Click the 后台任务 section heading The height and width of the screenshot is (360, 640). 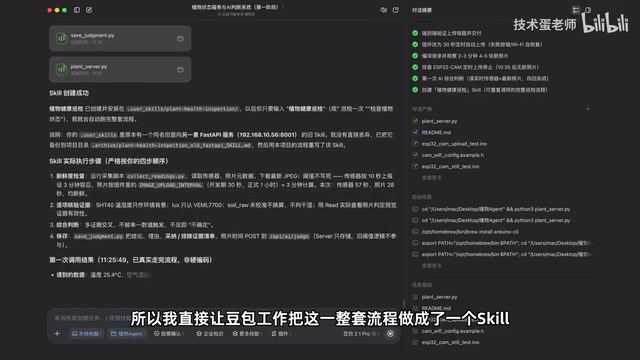(x=422, y=197)
